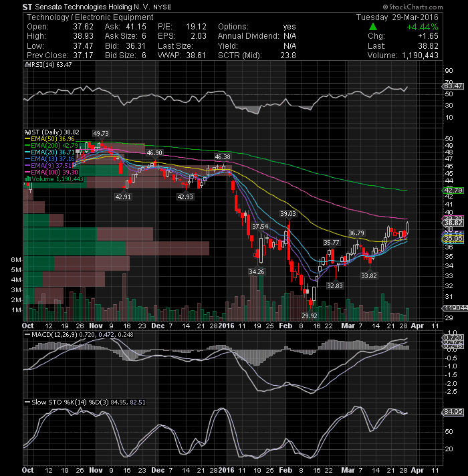Click the green EMA(200) legend line marker
The height and width of the screenshot is (476, 468).
(x=27, y=146)
